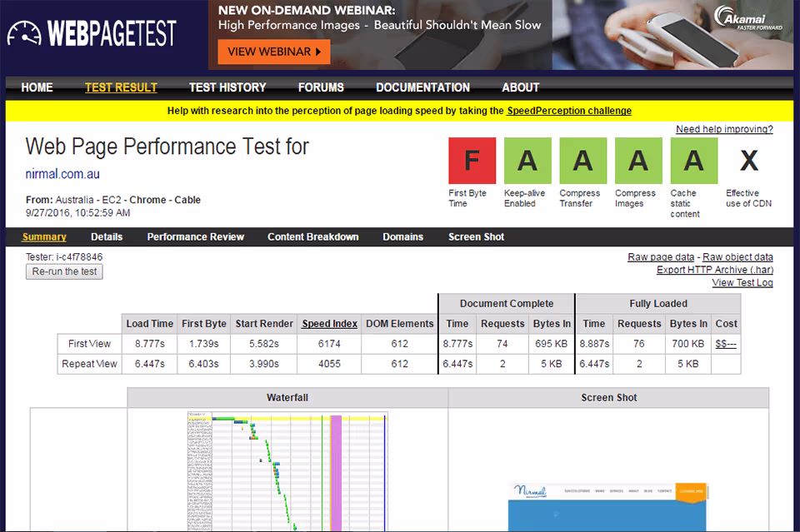Viewport: 800px width, 532px height.
Task: Open the page screen shot thumbnail
Action: 608,507
